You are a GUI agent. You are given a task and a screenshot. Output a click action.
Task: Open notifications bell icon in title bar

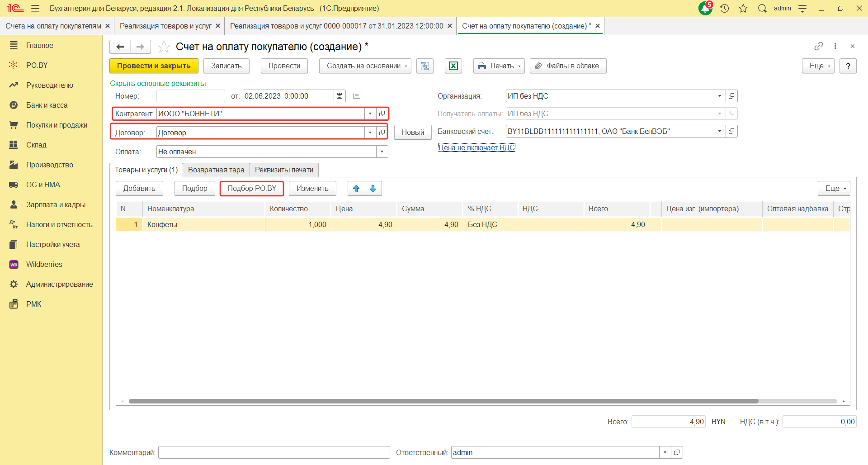tap(705, 8)
